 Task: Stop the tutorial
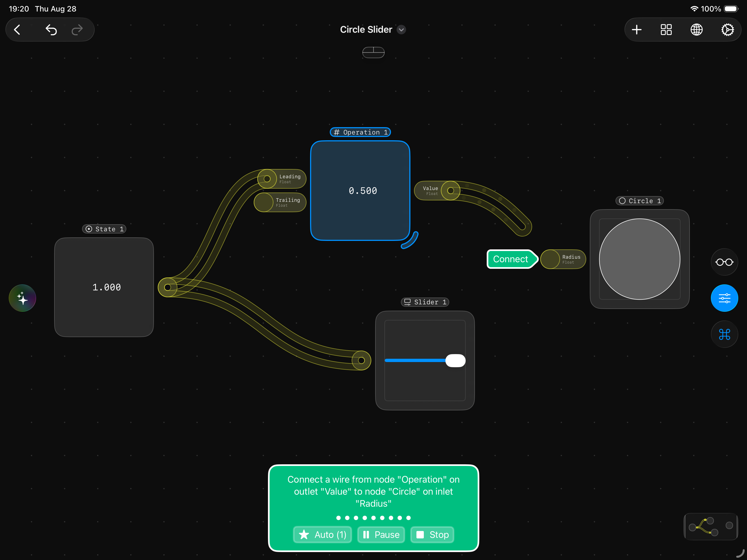click(432, 535)
